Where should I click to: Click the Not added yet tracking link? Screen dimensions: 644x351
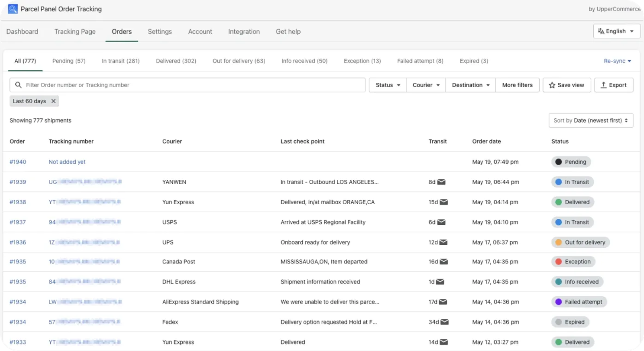[x=67, y=162]
